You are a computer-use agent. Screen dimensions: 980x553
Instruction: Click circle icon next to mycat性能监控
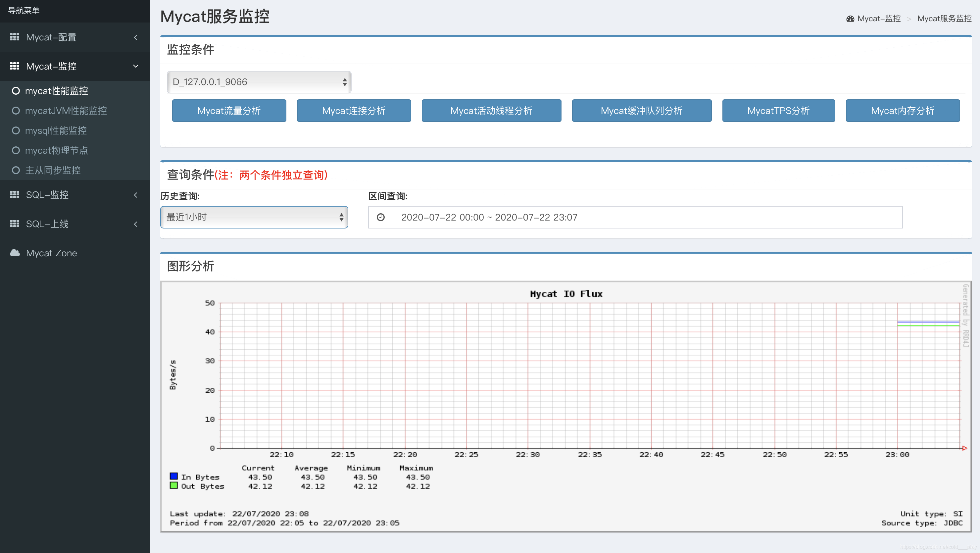16,91
